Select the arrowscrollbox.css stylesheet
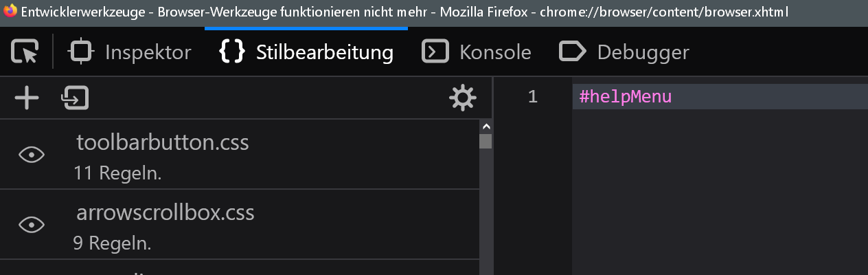The image size is (868, 275). click(165, 212)
